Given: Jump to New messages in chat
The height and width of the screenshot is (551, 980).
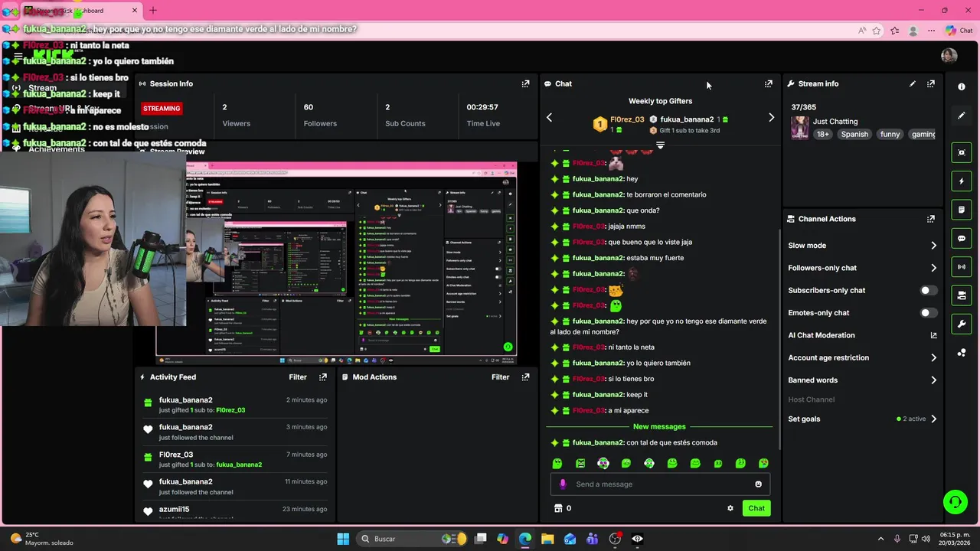Looking at the screenshot, I should [x=659, y=426].
